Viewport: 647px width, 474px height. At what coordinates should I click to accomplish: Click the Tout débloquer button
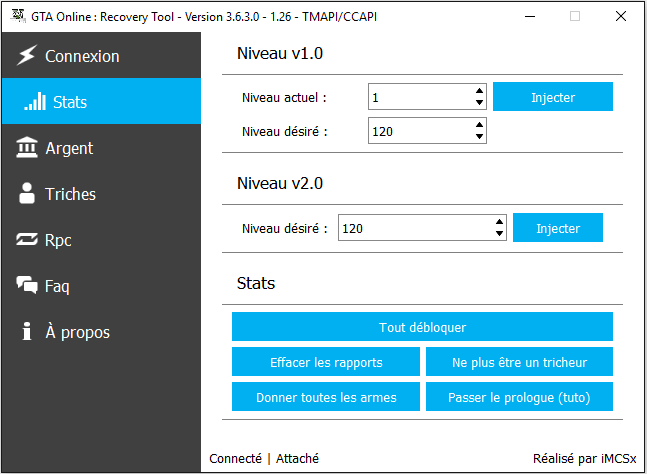422,326
